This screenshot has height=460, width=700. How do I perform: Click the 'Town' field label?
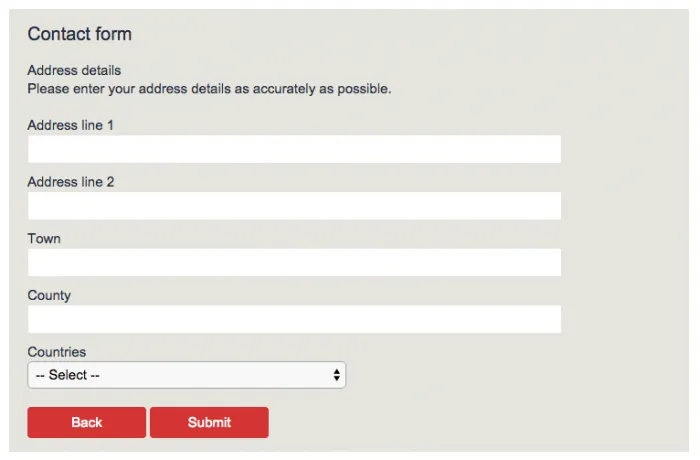pyautogui.click(x=44, y=239)
